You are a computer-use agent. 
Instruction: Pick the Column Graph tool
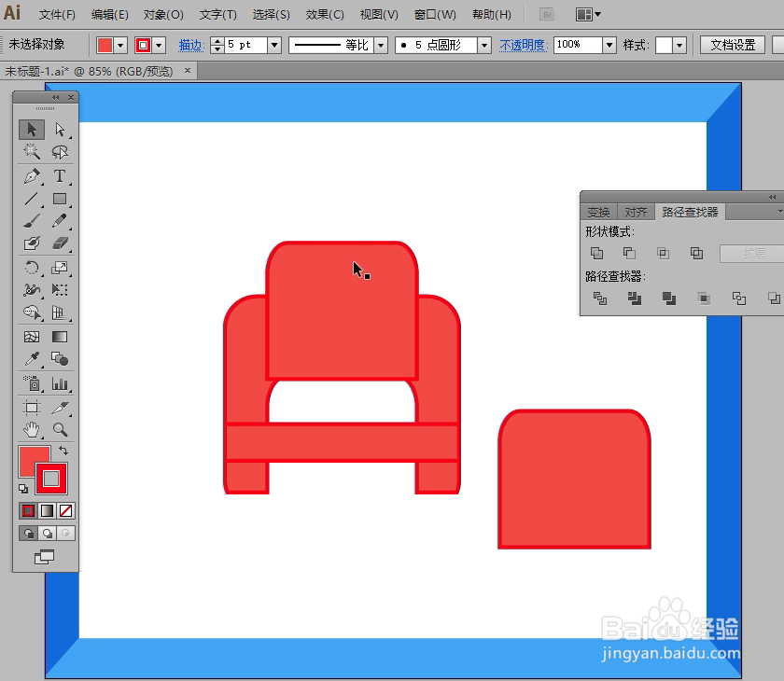60,383
